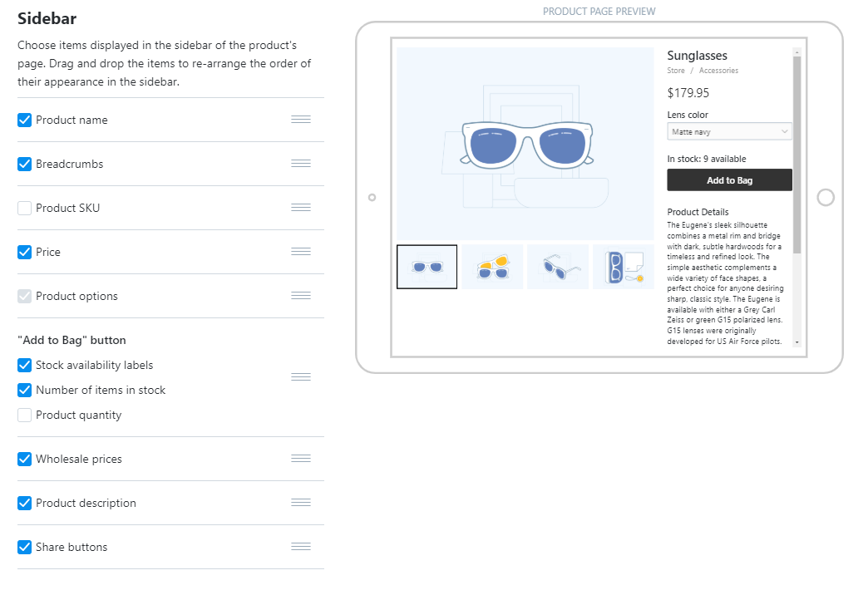This screenshot has height=590, width=868.
Task: Uncheck the Breadcrumbs checkbox
Action: [x=24, y=164]
